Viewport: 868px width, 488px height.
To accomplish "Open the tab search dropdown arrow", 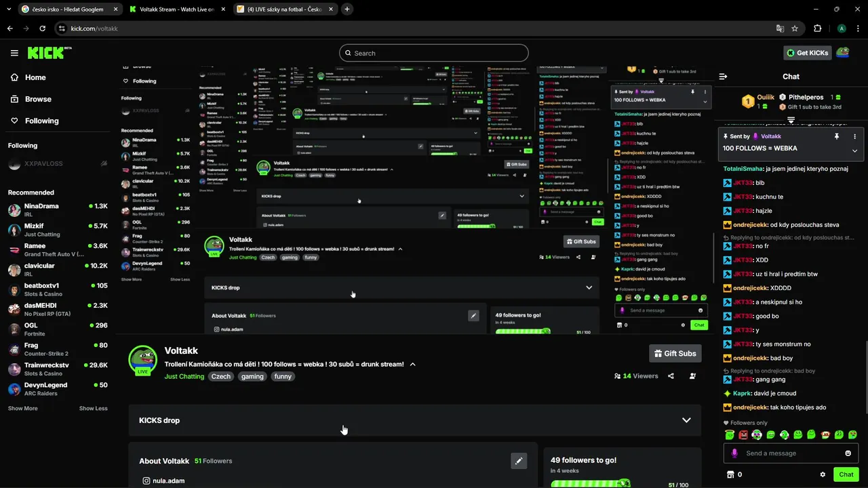I will tap(9, 9).
